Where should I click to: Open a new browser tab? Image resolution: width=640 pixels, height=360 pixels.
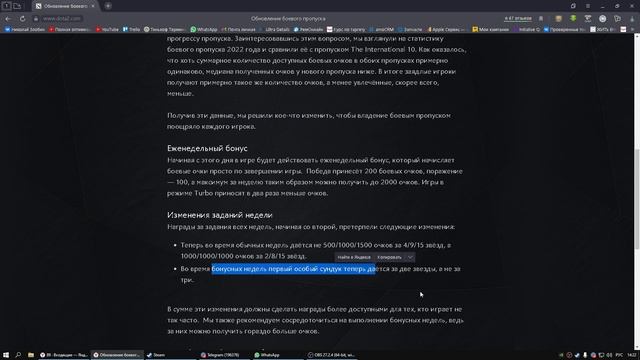(108, 6)
